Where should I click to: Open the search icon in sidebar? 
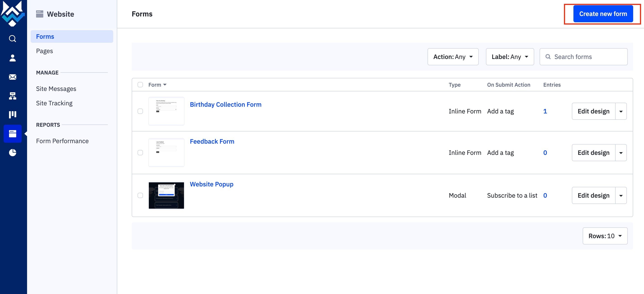tap(12, 39)
